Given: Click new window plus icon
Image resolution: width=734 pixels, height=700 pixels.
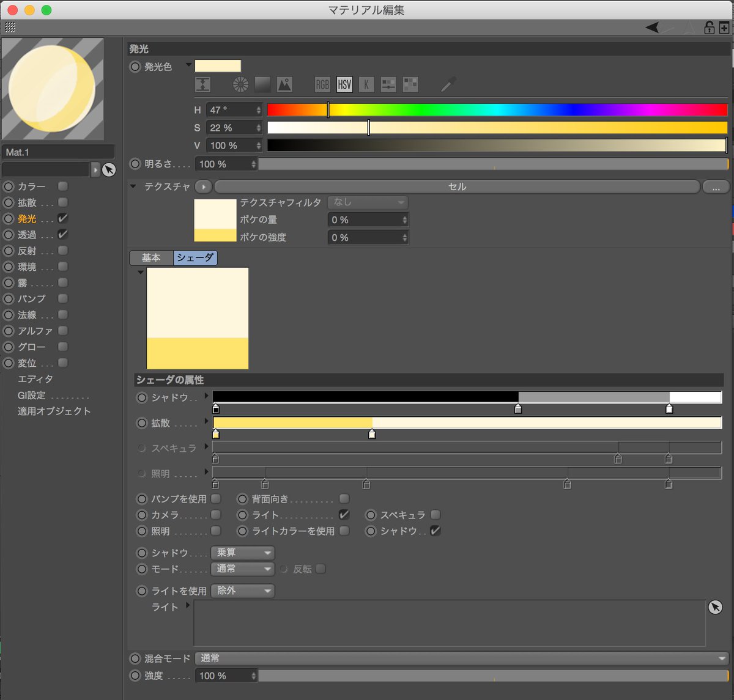Looking at the screenshot, I should pyautogui.click(x=724, y=28).
